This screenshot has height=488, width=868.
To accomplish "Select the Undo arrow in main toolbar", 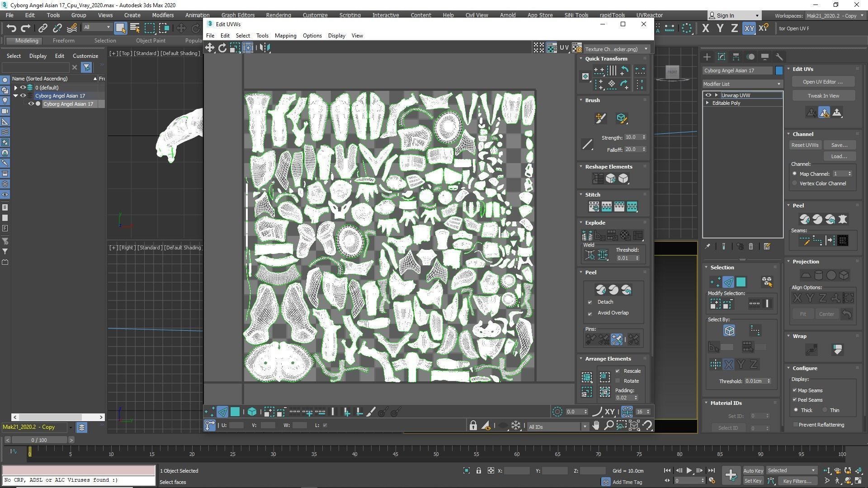I will pos(11,28).
